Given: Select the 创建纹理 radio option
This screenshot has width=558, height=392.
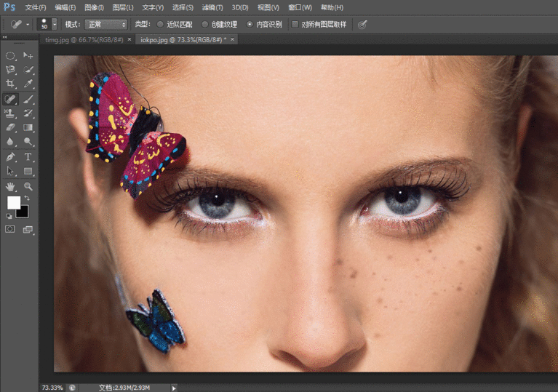Looking at the screenshot, I should tap(205, 24).
